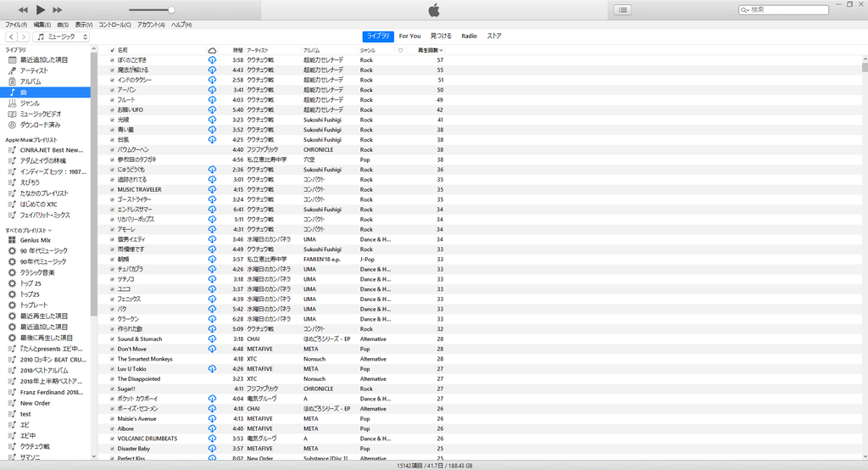Uncheck the checkbox for Sugar!!
This screenshot has height=470, width=868.
[113, 389]
